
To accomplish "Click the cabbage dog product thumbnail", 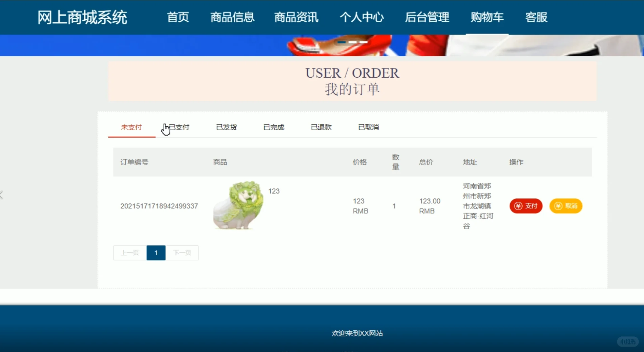I will pos(238,206).
